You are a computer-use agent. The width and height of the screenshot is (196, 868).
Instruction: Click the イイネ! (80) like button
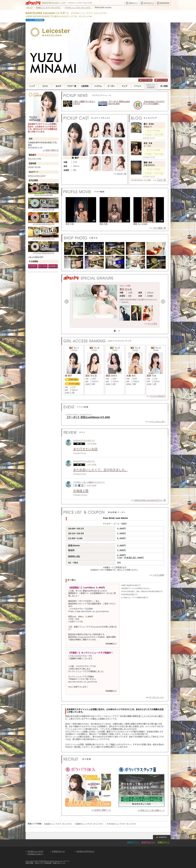145,80
